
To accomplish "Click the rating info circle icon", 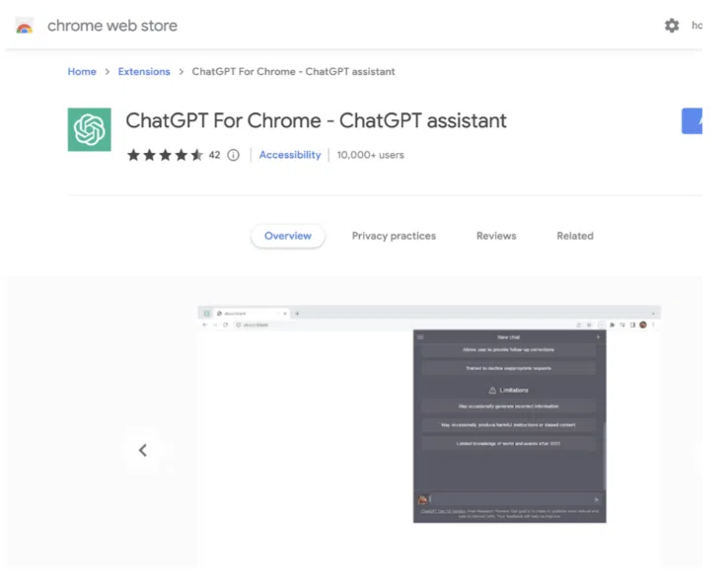I will [x=234, y=155].
